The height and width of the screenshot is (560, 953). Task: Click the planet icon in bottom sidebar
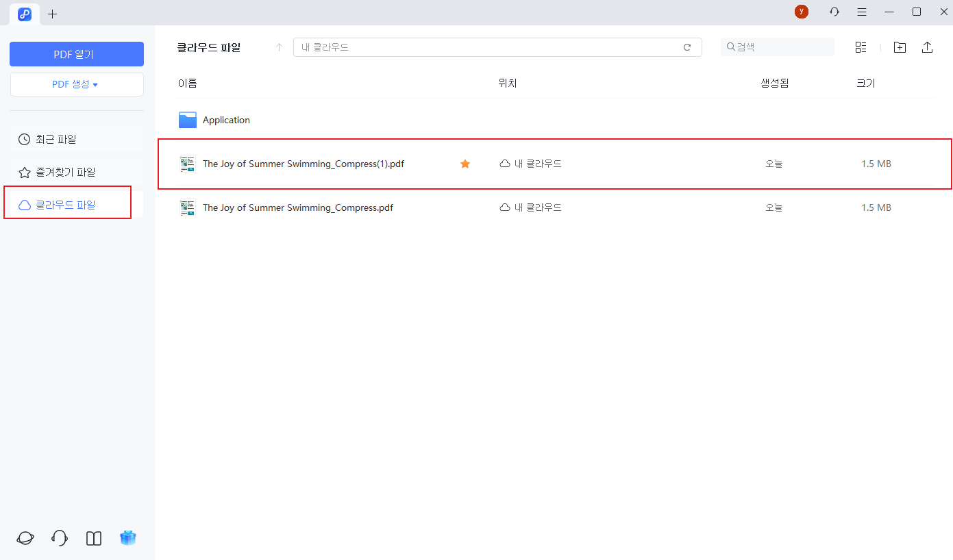pyautogui.click(x=25, y=538)
